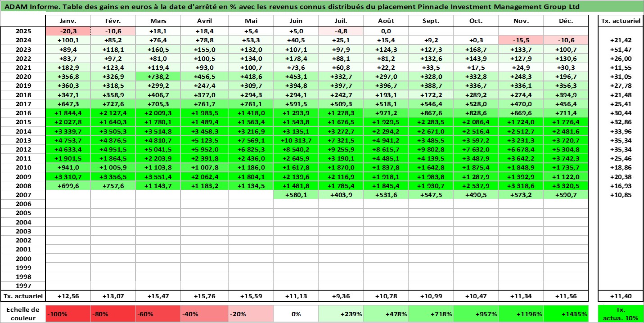Click the +478% color scale swatch
644x323 pixels.
tap(386, 314)
